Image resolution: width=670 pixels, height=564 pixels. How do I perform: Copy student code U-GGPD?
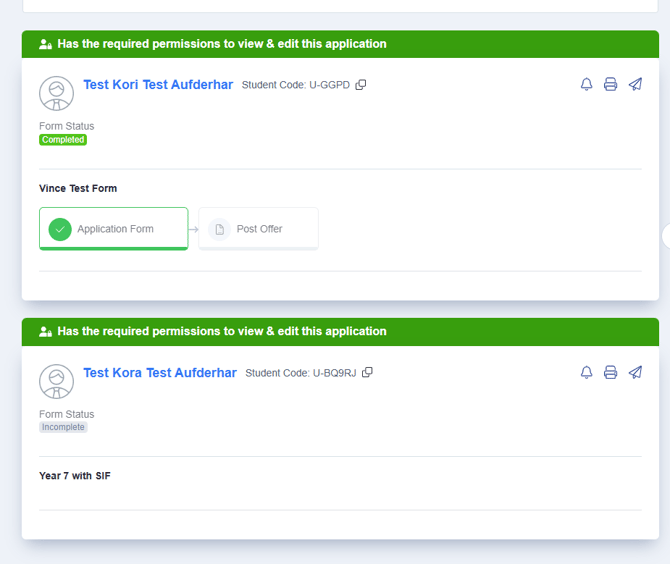coord(361,85)
